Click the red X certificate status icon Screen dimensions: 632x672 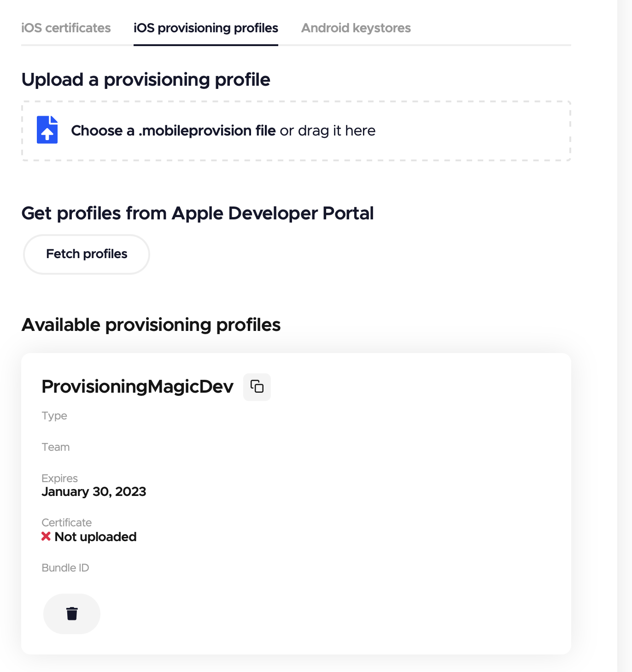[x=46, y=536]
